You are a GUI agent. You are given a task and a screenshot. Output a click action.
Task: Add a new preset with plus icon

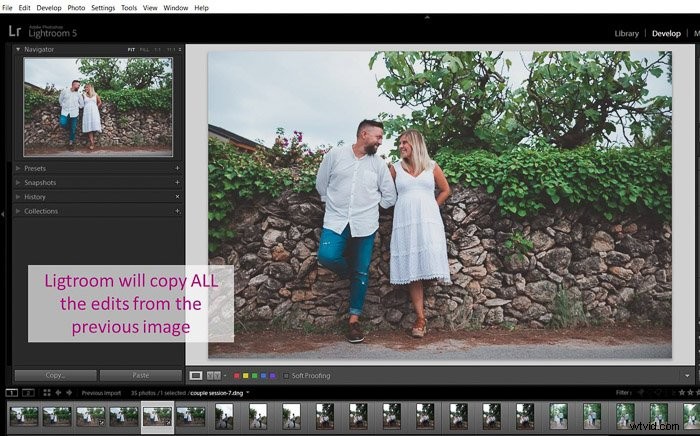[177, 168]
